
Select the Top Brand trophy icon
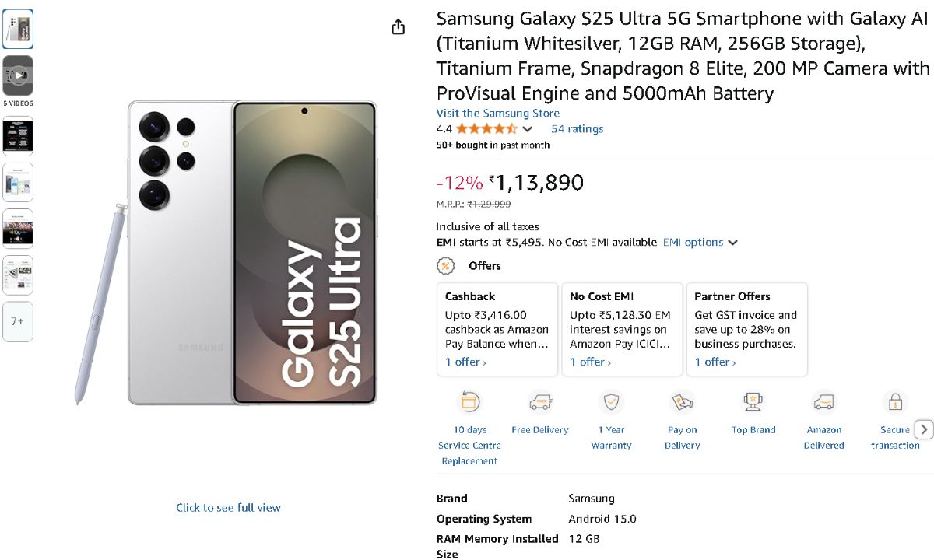753,402
